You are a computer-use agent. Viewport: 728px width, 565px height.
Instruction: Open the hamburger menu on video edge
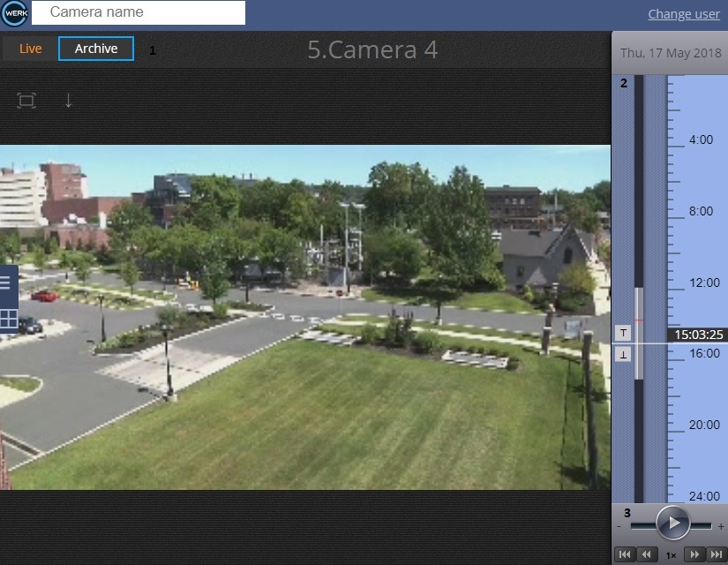5,282
